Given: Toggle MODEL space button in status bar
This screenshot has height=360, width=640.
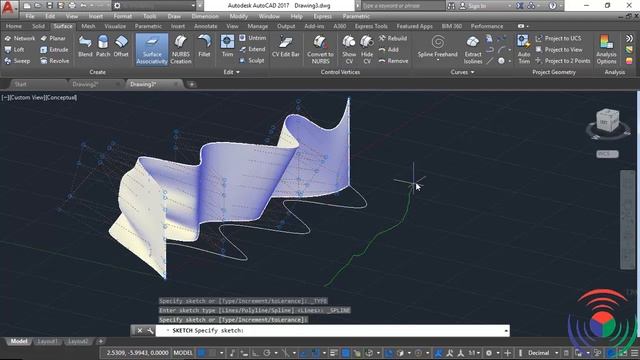Looking at the screenshot, I should click(x=182, y=353).
